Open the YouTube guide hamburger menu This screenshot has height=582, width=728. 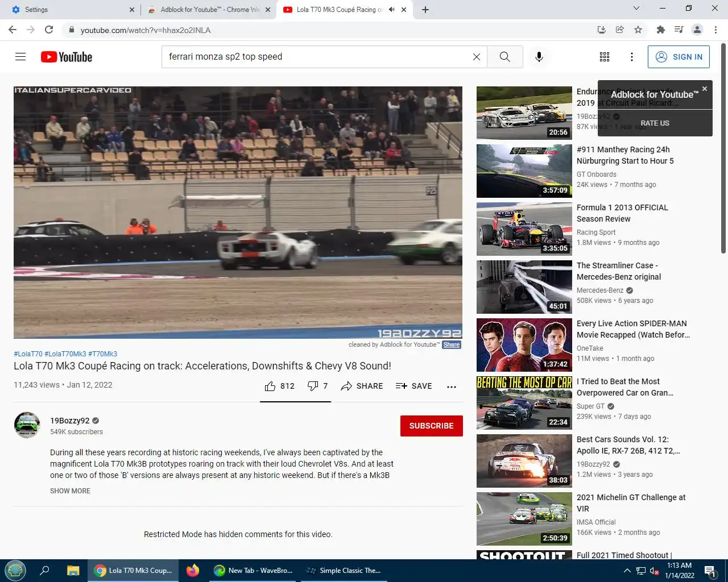tap(20, 57)
